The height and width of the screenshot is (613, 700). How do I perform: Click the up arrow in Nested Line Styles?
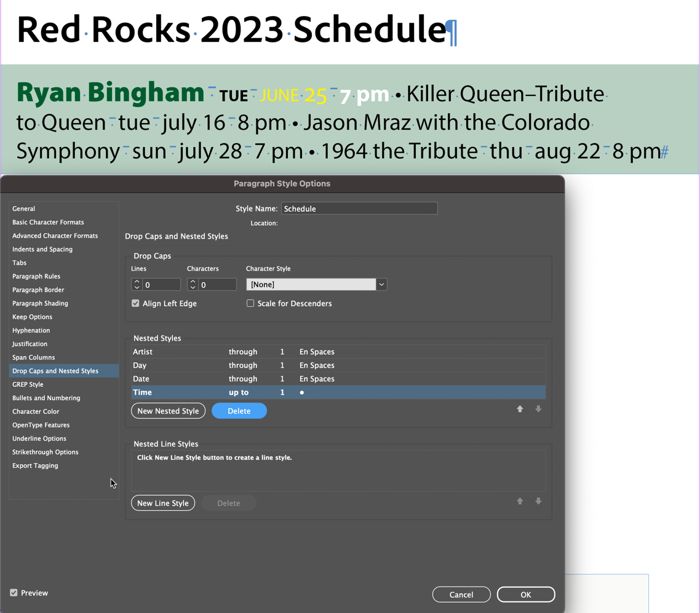coord(520,501)
